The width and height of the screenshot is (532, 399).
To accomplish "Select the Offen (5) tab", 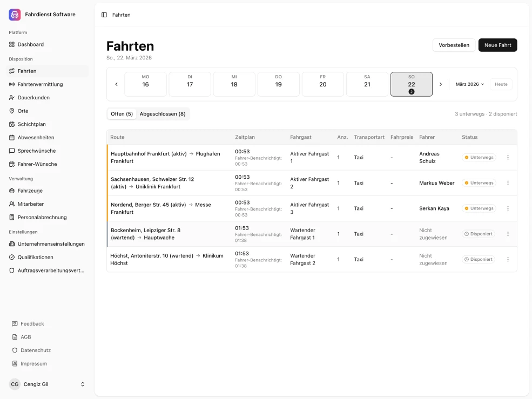I will click(122, 114).
